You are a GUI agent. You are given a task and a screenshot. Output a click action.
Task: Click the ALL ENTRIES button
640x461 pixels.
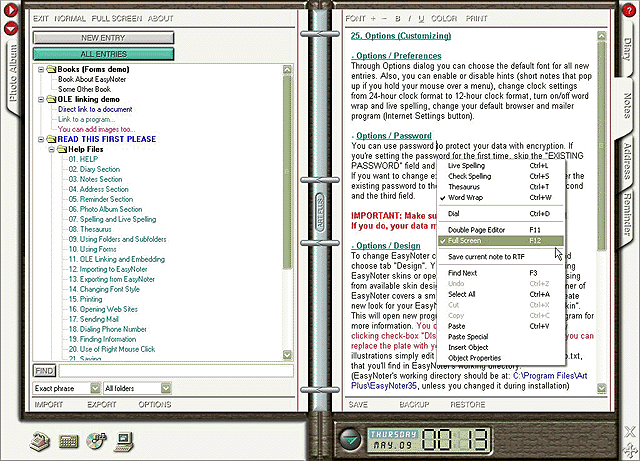[x=103, y=54]
